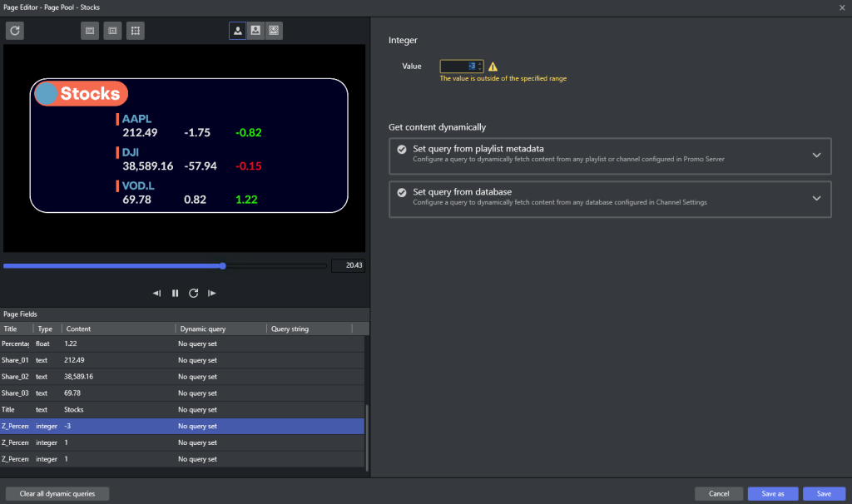Switch to the framed key preview icon
The image size is (852, 504).
click(x=255, y=31)
